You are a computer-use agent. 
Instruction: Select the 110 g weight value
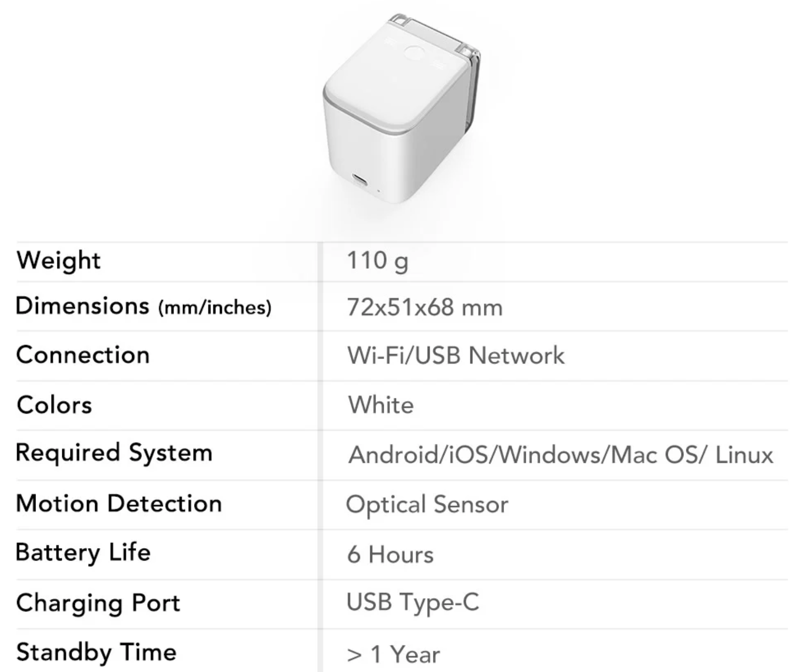[377, 261]
